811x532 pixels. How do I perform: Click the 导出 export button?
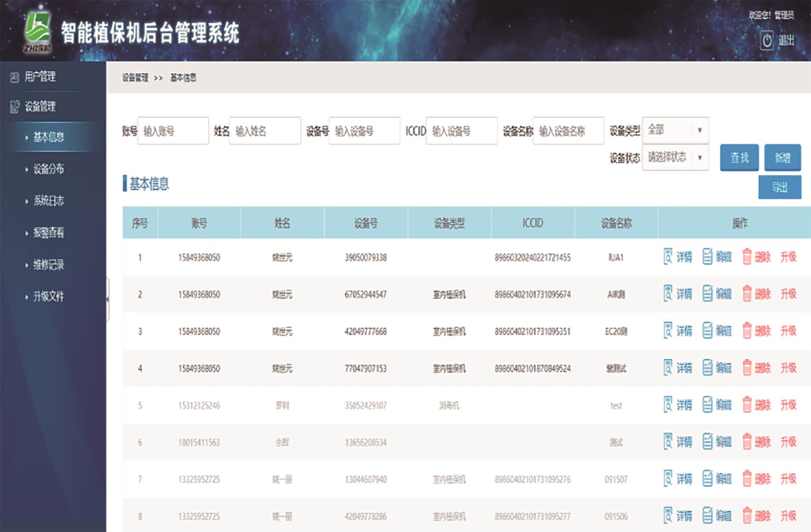[779, 187]
